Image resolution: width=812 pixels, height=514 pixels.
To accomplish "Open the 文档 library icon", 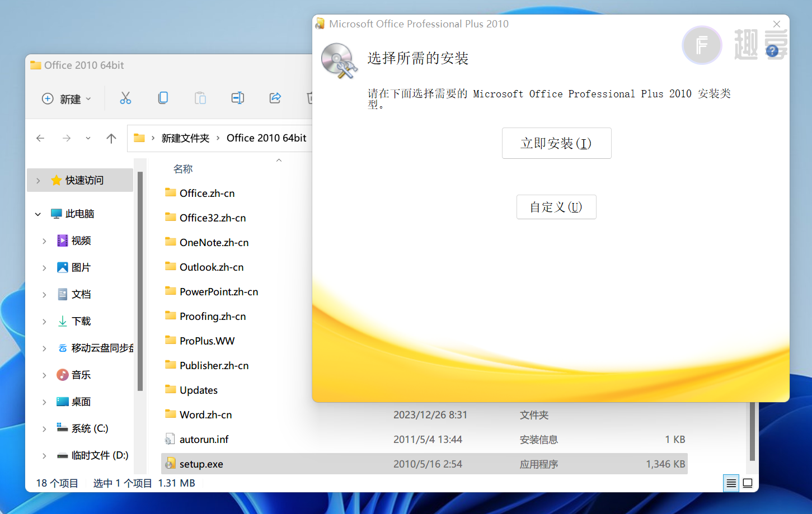I will pyautogui.click(x=63, y=294).
